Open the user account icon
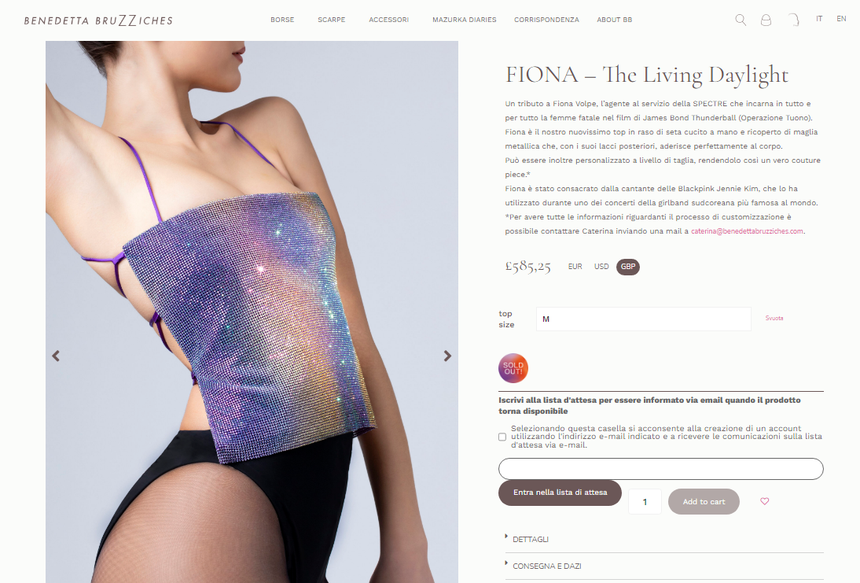The image size is (860, 583). [x=766, y=20]
